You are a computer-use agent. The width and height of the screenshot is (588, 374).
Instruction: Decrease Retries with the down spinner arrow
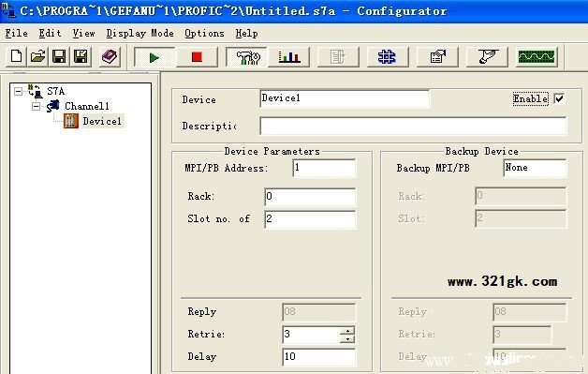[347, 338]
